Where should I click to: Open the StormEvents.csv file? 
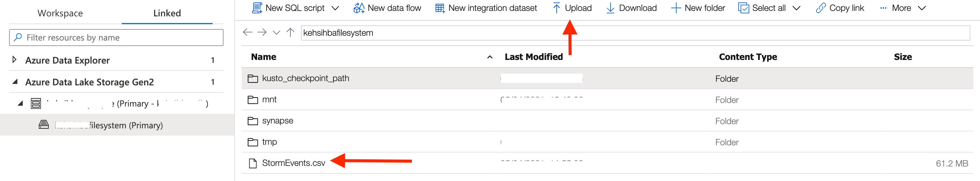tap(293, 163)
